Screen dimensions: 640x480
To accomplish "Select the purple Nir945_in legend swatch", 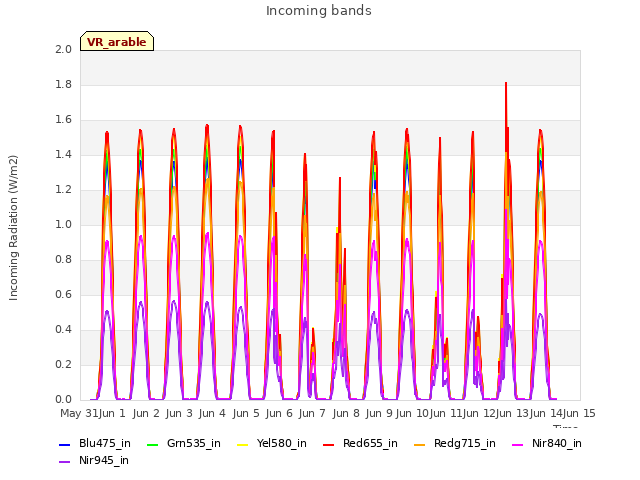I will coord(64,462).
